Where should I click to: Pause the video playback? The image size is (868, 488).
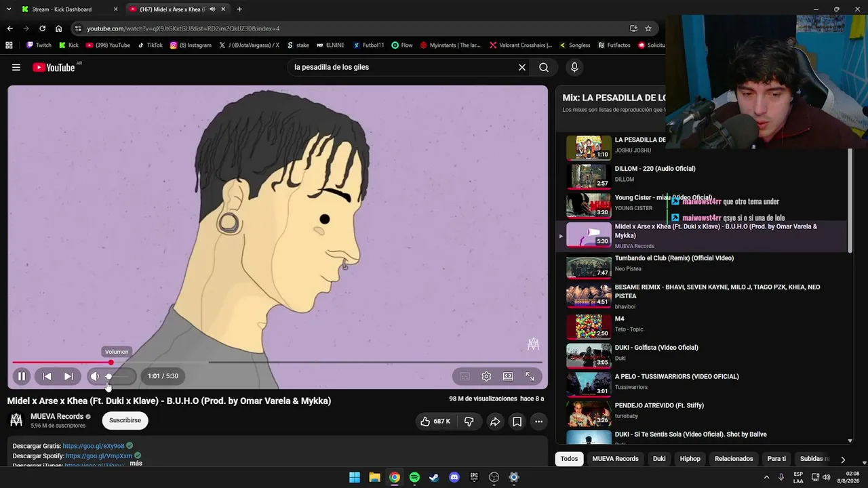click(22, 376)
